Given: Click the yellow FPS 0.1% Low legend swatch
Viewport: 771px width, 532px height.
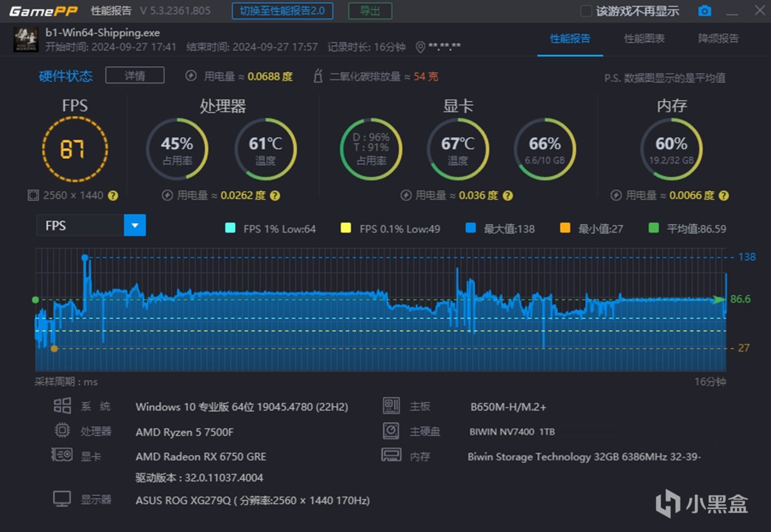Looking at the screenshot, I should pos(346,228).
